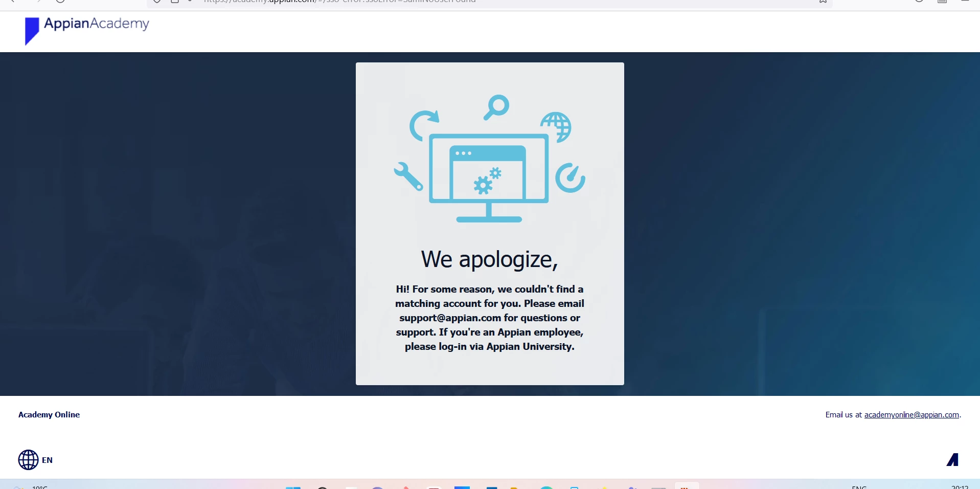Click the "support@appian.com" address in the message
The width and height of the screenshot is (980, 489).
click(x=450, y=318)
